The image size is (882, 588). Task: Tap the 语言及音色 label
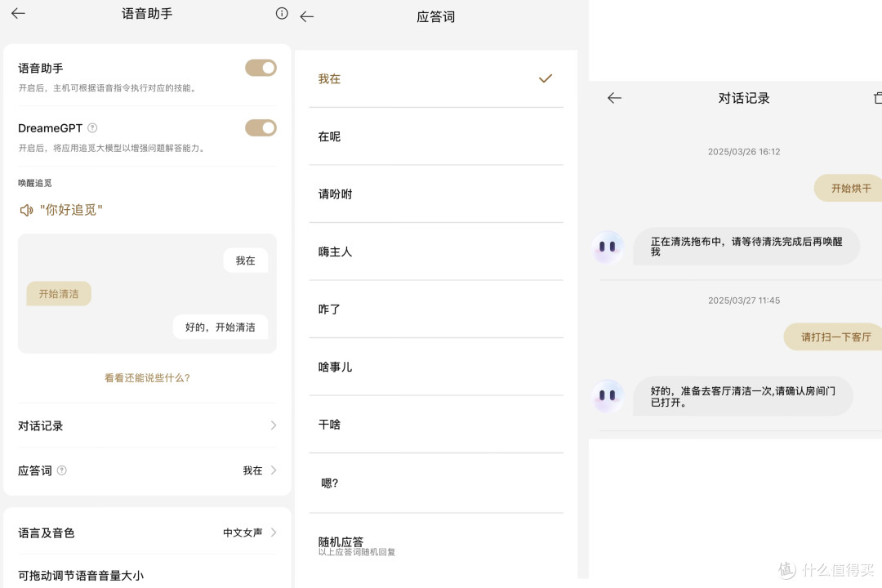coord(46,532)
